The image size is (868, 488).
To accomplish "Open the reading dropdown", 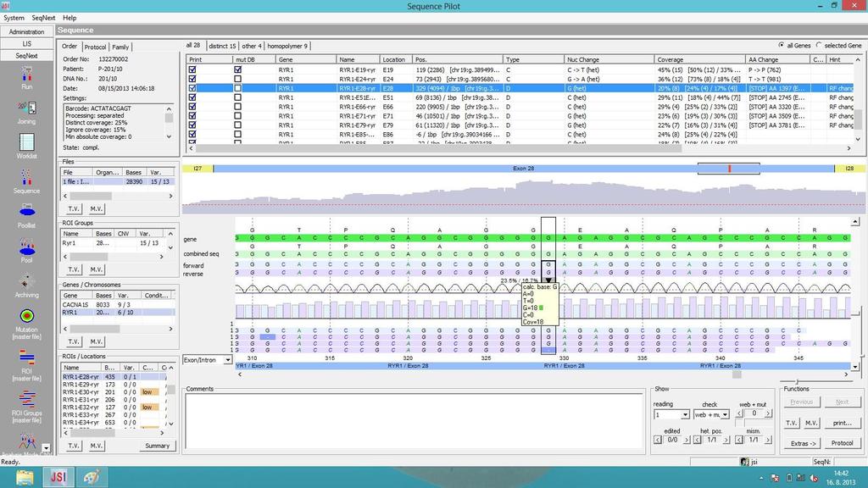I will coord(685,414).
